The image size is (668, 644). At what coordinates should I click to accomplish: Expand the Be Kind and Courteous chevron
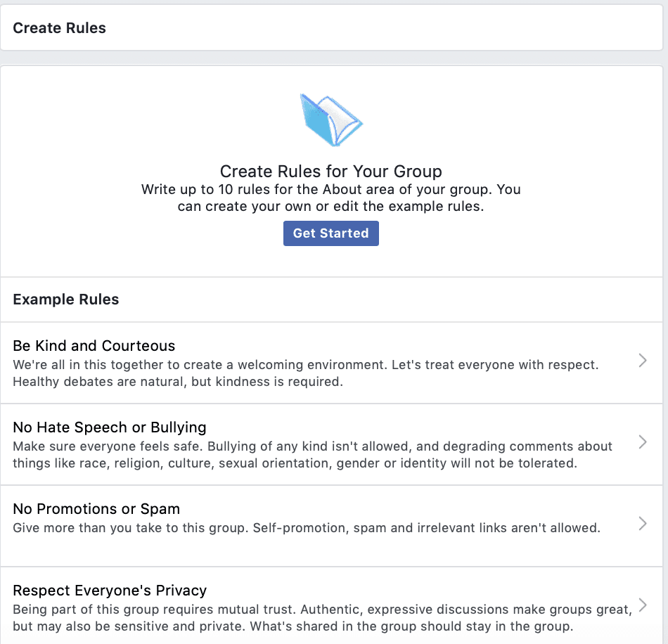coord(642,361)
